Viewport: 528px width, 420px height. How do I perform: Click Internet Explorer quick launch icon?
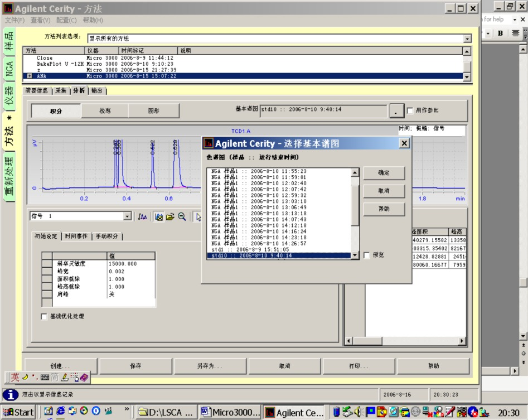coord(61,411)
